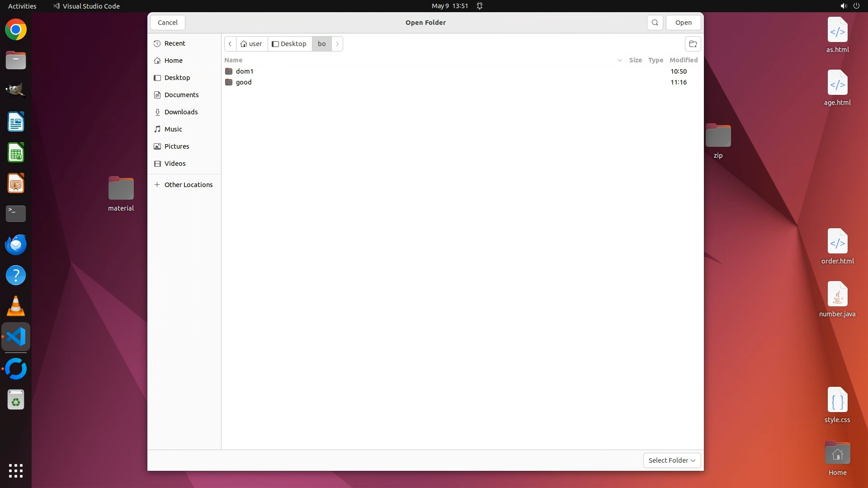The width and height of the screenshot is (868, 488).
Task: Click the back arrow in path bar
Action: pos(230,44)
